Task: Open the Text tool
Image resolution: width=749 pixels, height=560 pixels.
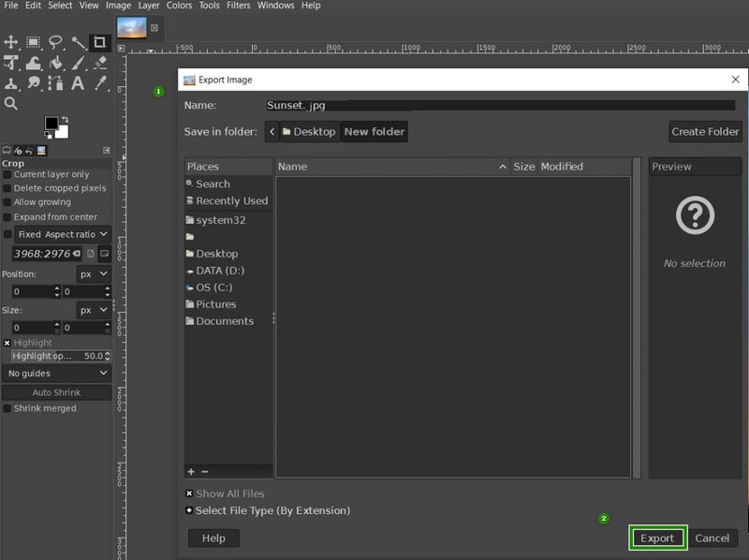Action: 79,83
